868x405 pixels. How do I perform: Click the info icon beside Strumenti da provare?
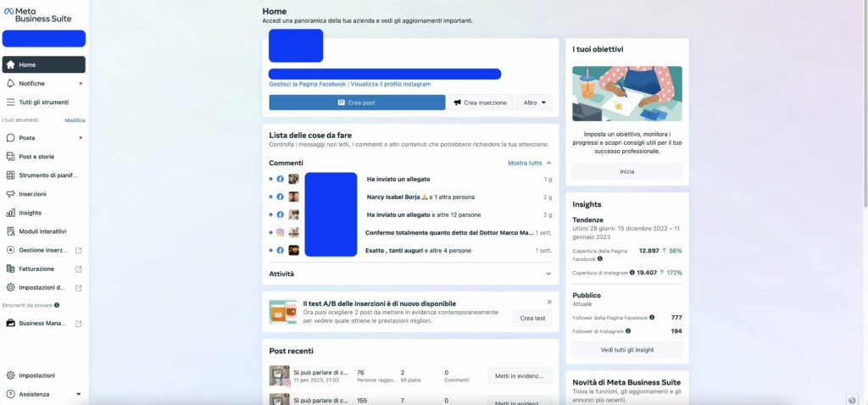click(x=57, y=305)
